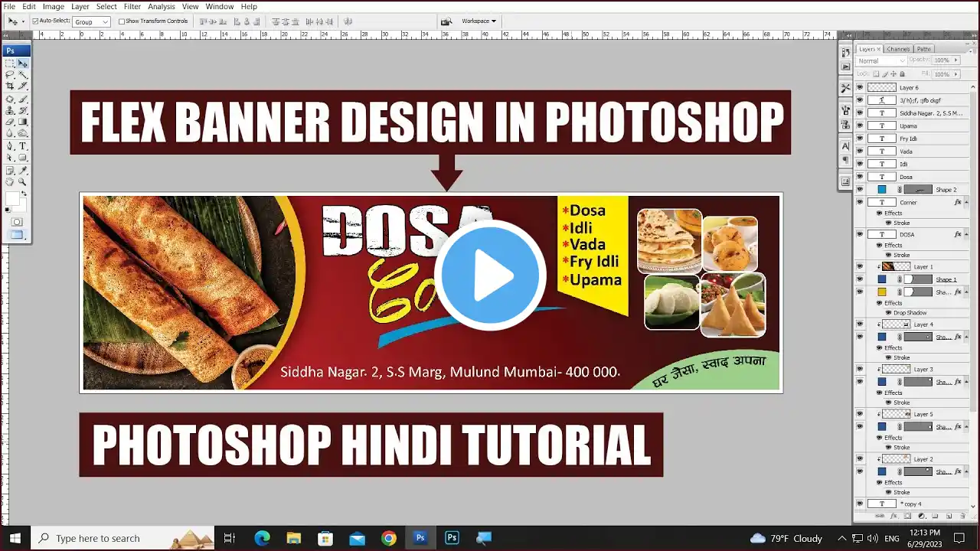Image resolution: width=980 pixels, height=551 pixels.
Task: Select the Path Selection tool
Action: (10, 158)
